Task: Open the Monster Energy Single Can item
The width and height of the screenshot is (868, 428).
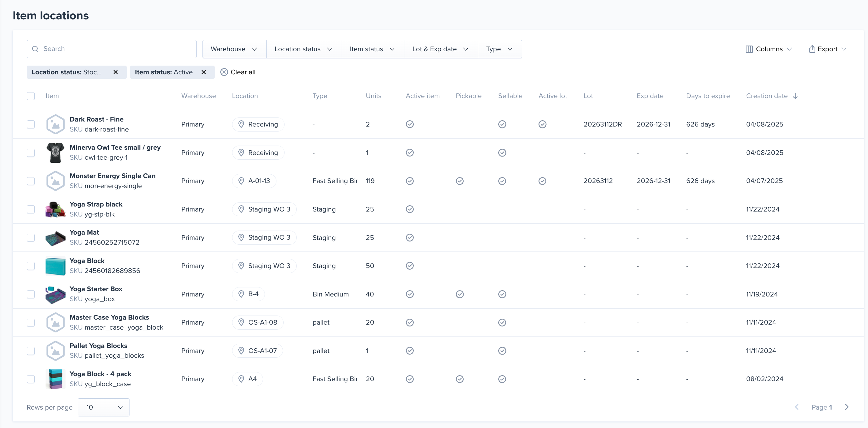Action: pos(113,176)
